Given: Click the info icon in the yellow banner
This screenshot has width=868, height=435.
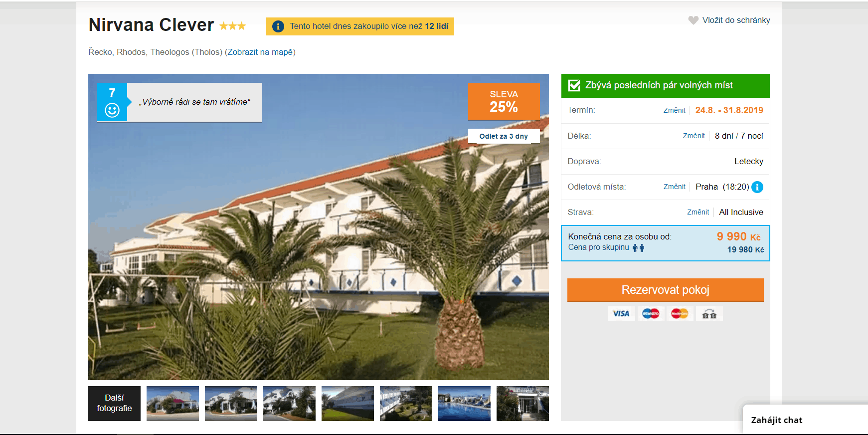Looking at the screenshot, I should tap(278, 26).
